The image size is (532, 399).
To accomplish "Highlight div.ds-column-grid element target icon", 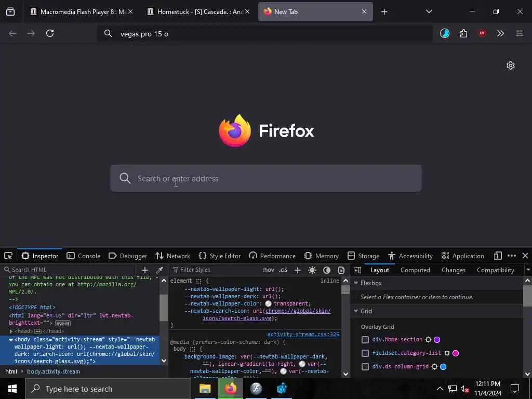I will point(434,367).
